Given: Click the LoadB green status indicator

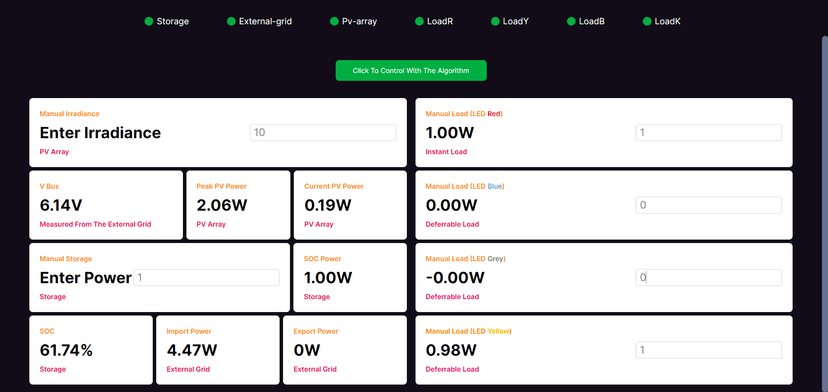Looking at the screenshot, I should [x=571, y=22].
